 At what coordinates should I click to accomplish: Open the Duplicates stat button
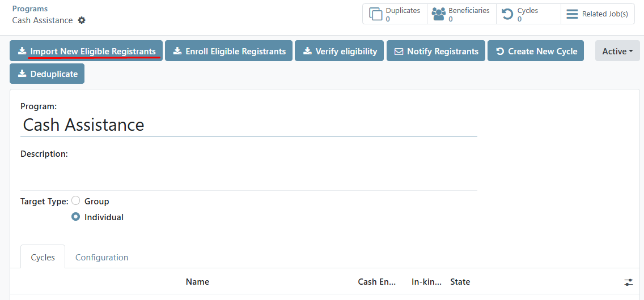coord(395,14)
